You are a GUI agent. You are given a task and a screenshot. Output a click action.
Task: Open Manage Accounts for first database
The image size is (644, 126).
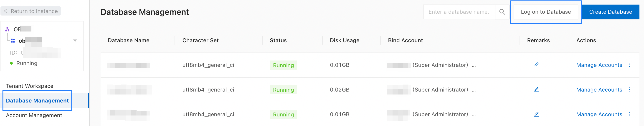tap(599, 65)
